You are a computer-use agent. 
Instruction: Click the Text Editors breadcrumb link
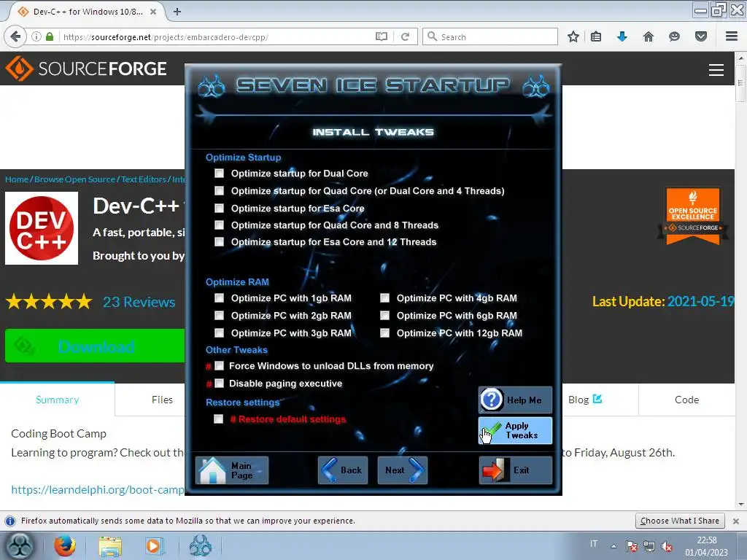144,179
